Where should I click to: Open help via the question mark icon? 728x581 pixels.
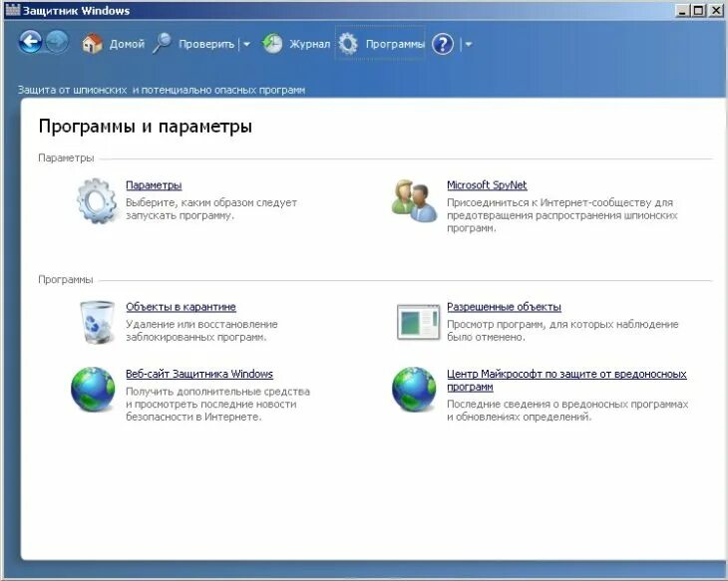click(443, 45)
